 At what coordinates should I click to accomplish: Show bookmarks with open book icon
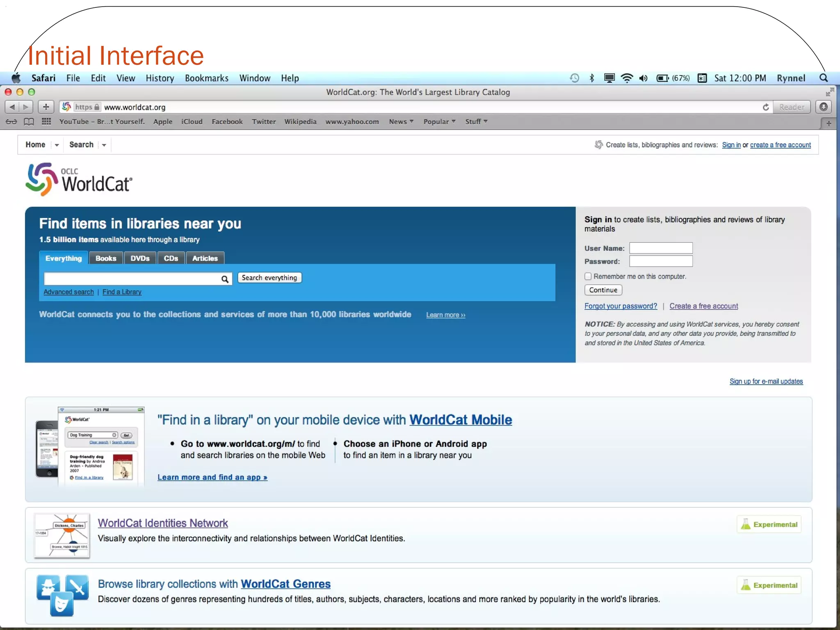(x=29, y=122)
